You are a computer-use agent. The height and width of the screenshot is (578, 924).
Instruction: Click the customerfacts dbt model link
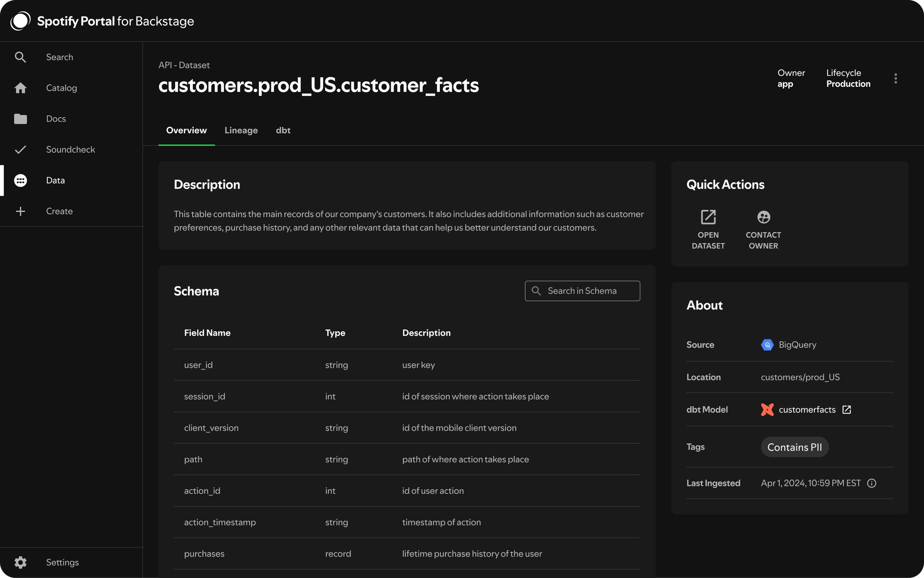point(807,410)
